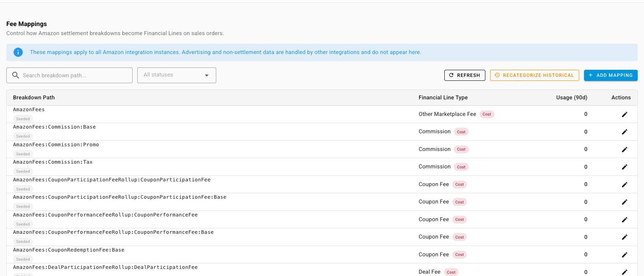Edit the CouponParticipationFee:Base mapping pencil
This screenshot has width=644, height=276.
624,202
